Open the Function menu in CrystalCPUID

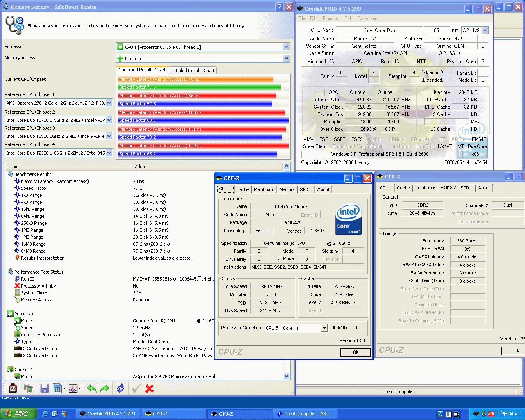331,18
